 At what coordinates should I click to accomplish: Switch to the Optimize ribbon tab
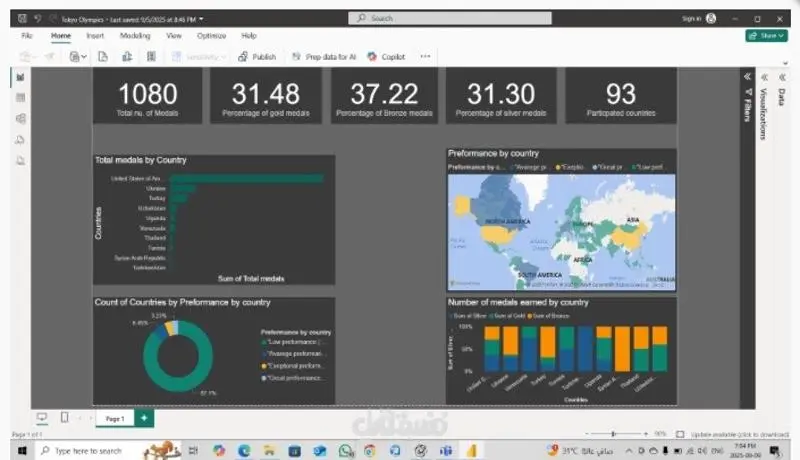pos(211,36)
